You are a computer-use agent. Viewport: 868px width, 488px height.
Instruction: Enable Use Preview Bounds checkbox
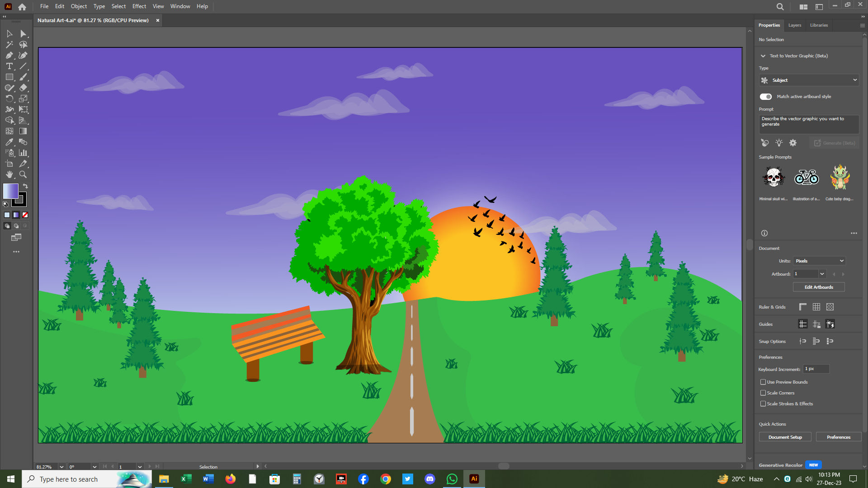point(763,382)
